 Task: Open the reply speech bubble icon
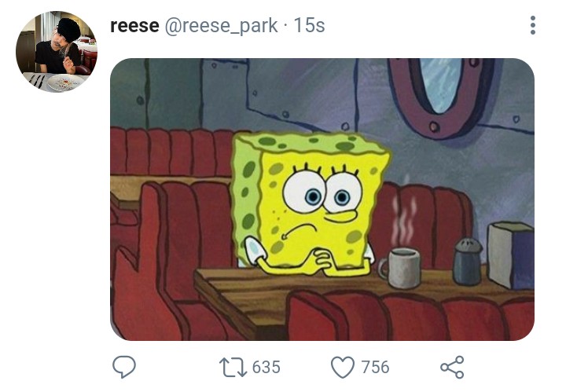click(124, 367)
